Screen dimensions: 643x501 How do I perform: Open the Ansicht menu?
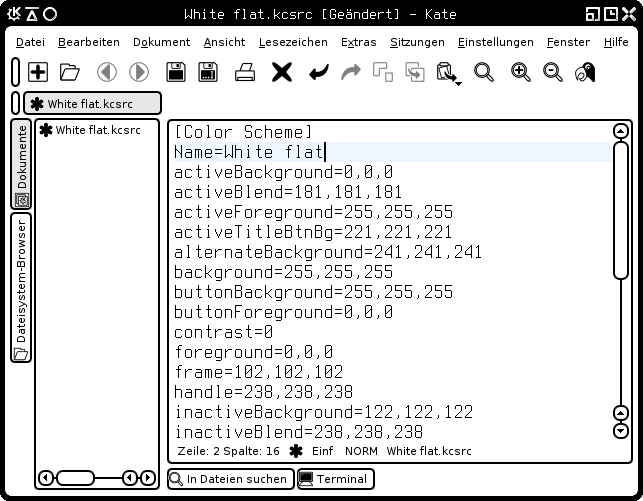(x=224, y=42)
